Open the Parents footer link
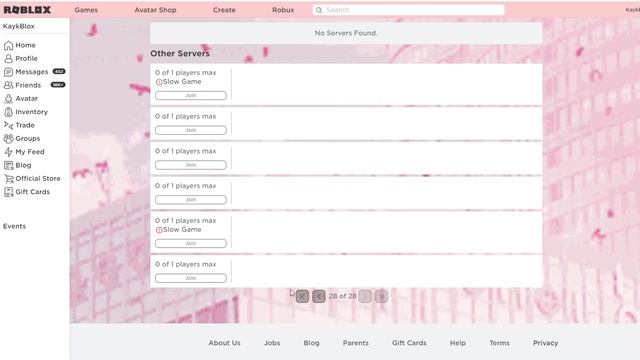Screen dimensions: 640x360 click(x=356, y=343)
